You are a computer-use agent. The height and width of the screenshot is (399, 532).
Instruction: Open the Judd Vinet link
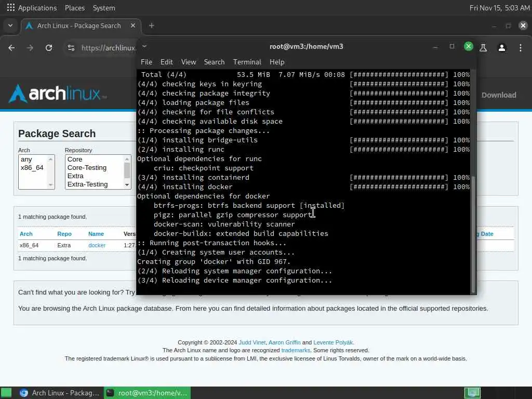tap(252, 342)
